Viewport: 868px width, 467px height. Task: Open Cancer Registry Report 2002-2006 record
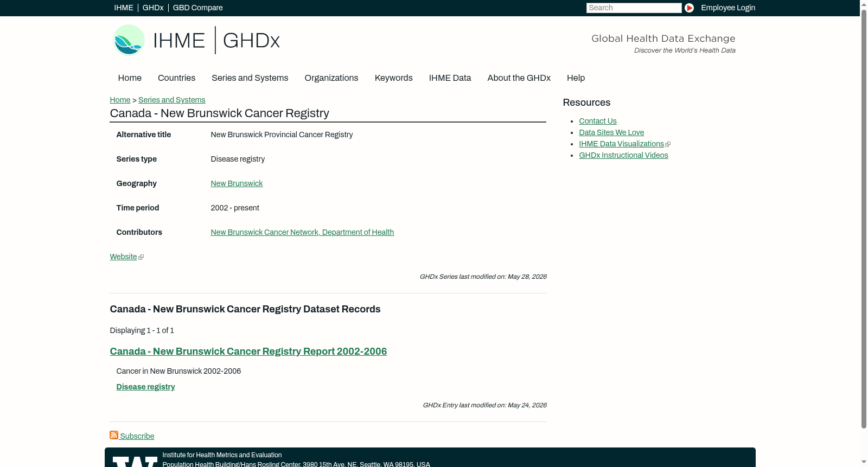[248, 351]
